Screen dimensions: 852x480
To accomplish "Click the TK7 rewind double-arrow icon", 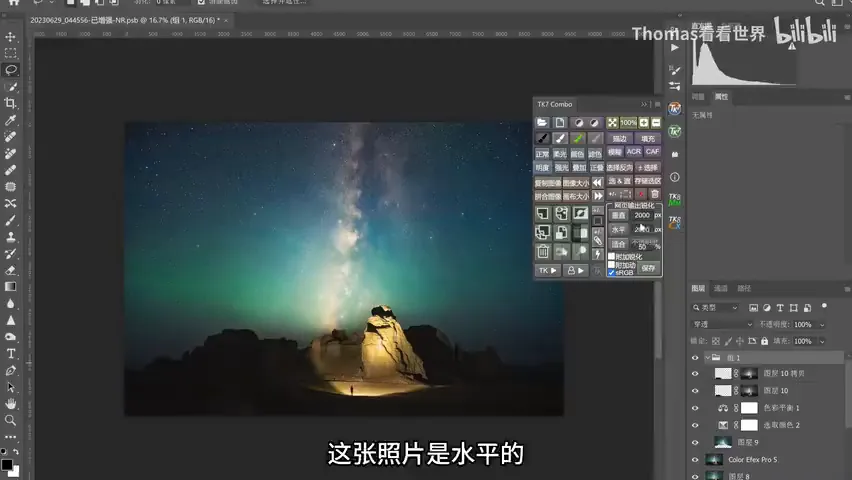I will [x=597, y=183].
